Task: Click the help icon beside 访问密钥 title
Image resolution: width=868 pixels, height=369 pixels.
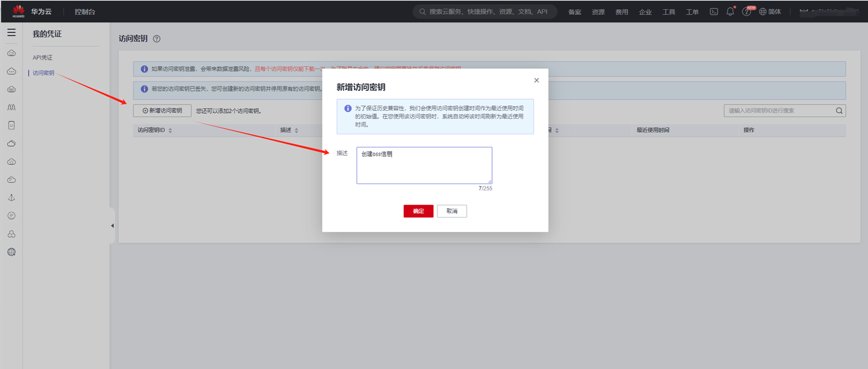Action: [x=157, y=39]
